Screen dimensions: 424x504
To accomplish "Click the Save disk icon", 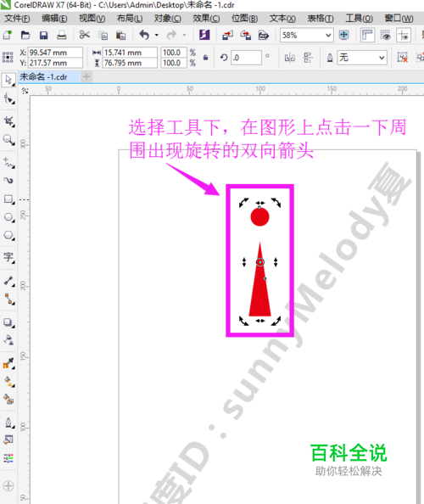I will point(43,35).
